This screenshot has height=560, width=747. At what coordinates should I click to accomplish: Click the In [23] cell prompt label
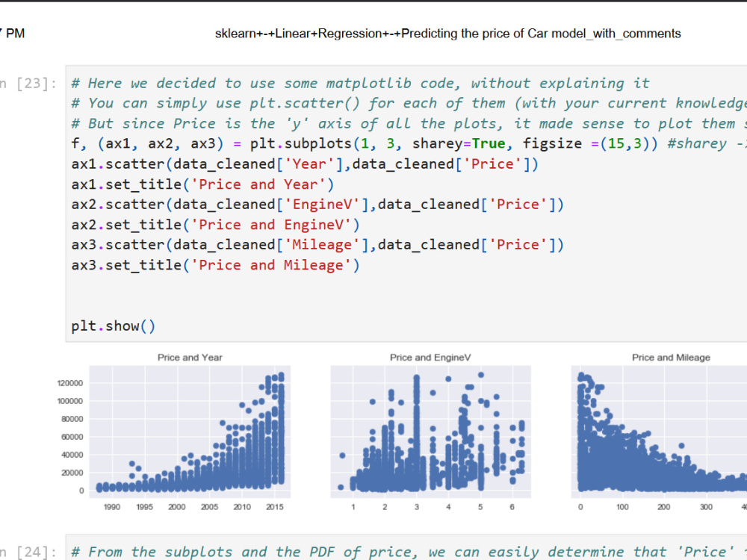(x=28, y=84)
